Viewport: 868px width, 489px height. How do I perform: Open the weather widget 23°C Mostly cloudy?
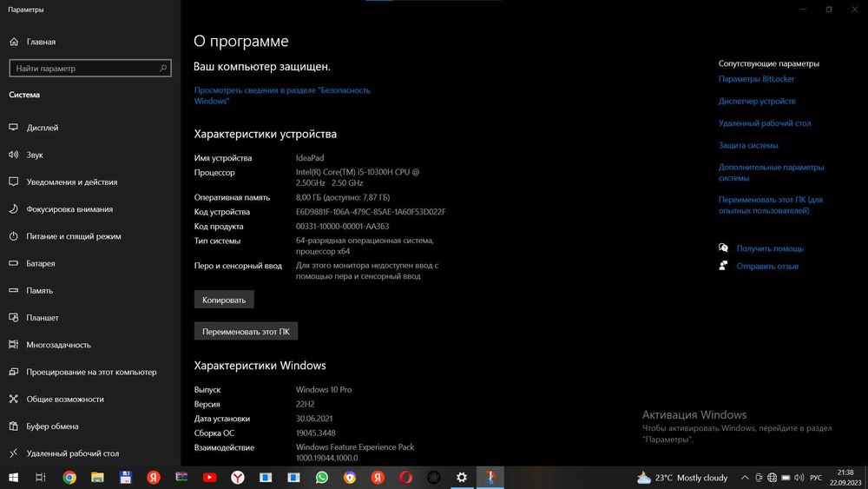pos(682,478)
